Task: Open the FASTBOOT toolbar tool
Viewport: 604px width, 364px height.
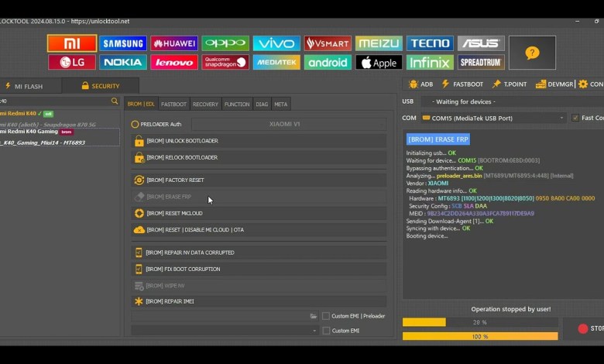Action: click(x=462, y=84)
